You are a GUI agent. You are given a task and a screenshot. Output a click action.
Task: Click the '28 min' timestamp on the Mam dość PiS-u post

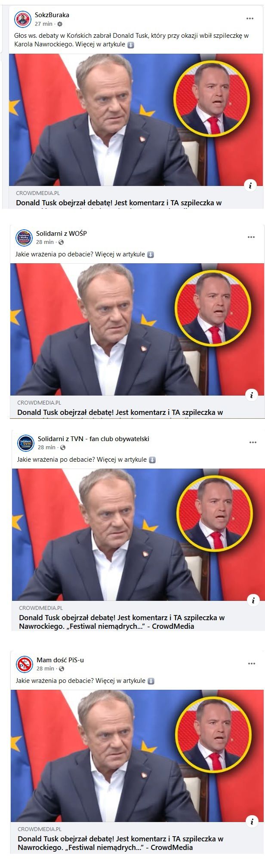click(45, 669)
